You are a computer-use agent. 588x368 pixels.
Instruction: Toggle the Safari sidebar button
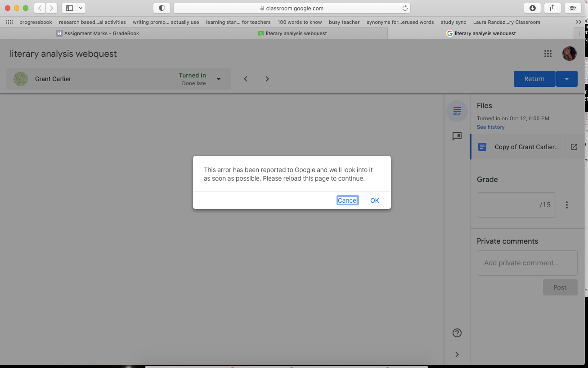pyautogui.click(x=69, y=8)
